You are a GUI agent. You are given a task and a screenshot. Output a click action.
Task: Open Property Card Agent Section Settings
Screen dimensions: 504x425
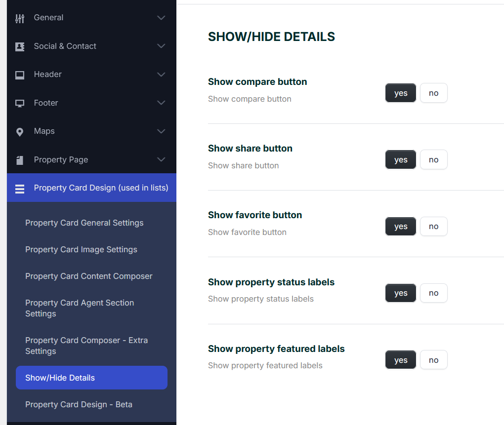[x=80, y=308]
